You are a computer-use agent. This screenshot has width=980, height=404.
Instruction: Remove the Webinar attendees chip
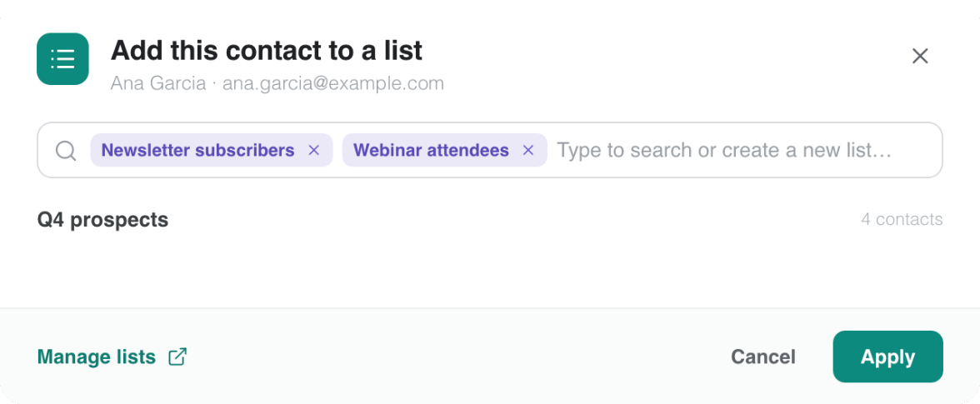[x=528, y=151]
